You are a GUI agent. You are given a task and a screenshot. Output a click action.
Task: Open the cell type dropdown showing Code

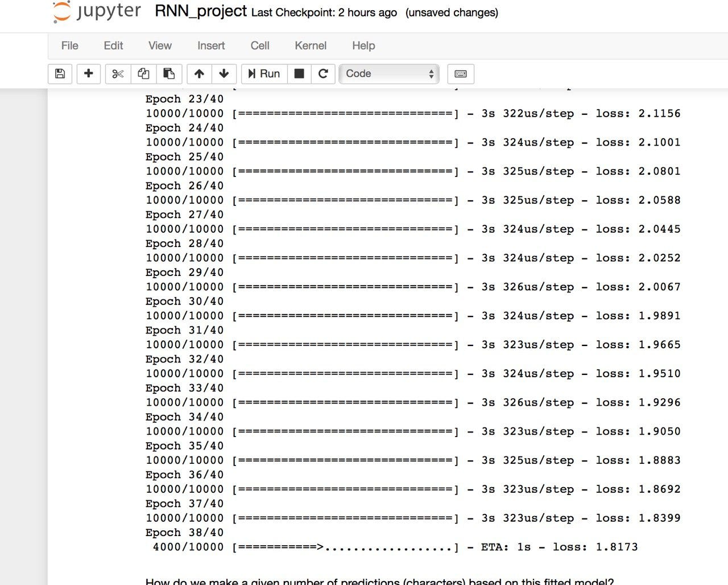coord(389,73)
